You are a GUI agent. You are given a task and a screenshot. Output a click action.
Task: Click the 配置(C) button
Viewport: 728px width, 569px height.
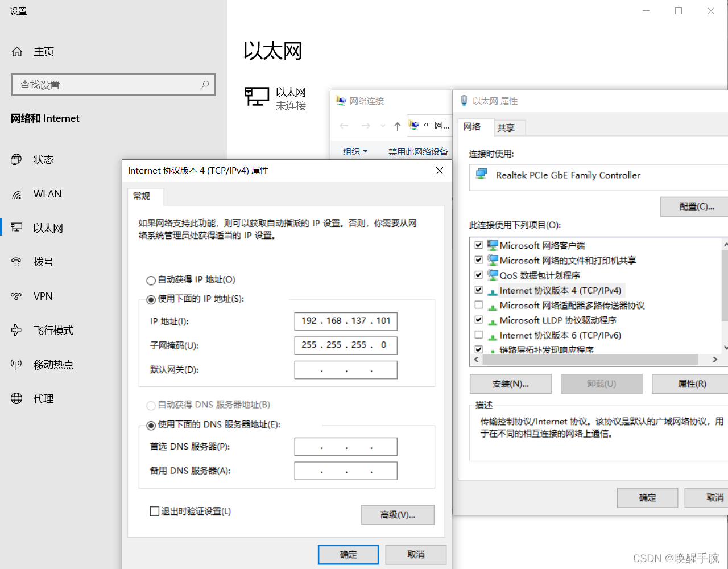(695, 206)
